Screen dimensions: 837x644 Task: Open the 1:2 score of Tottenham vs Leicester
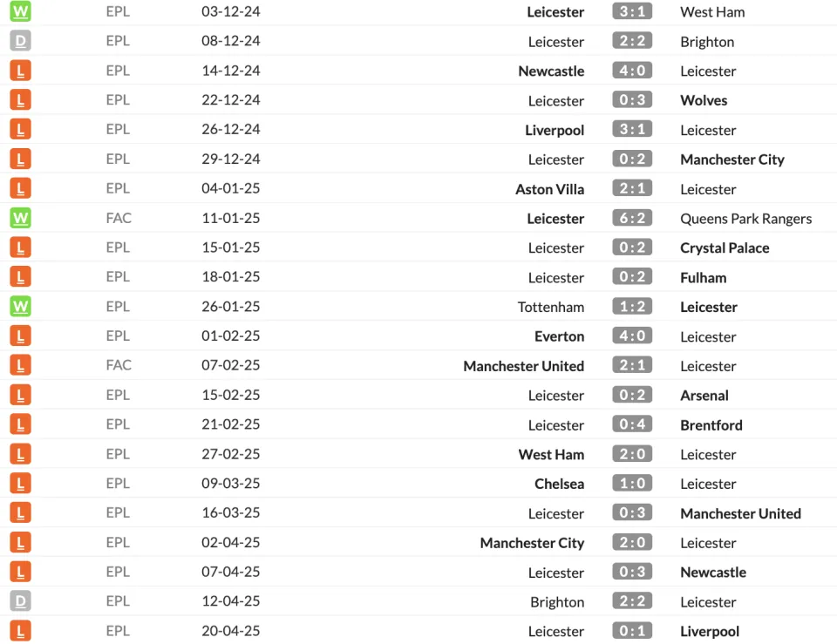pos(632,306)
